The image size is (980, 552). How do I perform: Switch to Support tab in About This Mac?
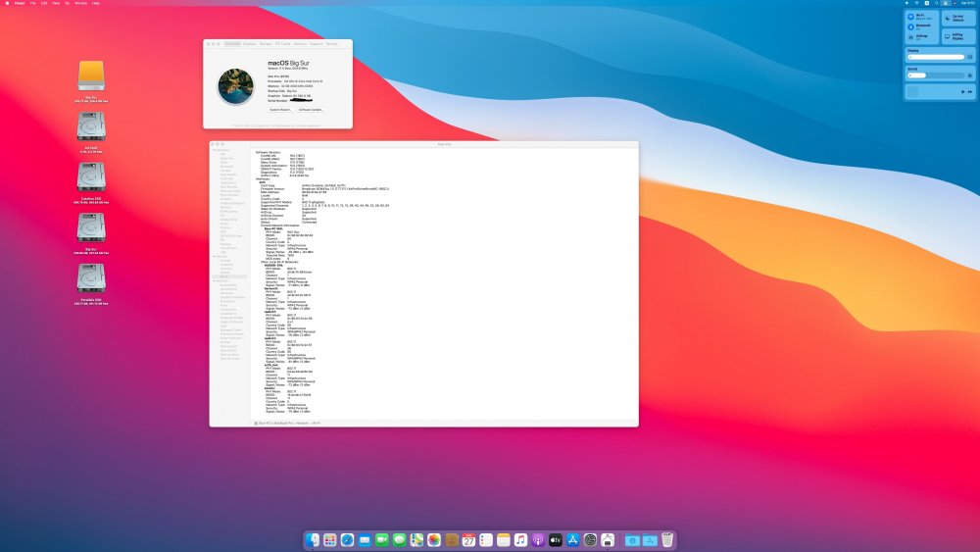point(317,44)
